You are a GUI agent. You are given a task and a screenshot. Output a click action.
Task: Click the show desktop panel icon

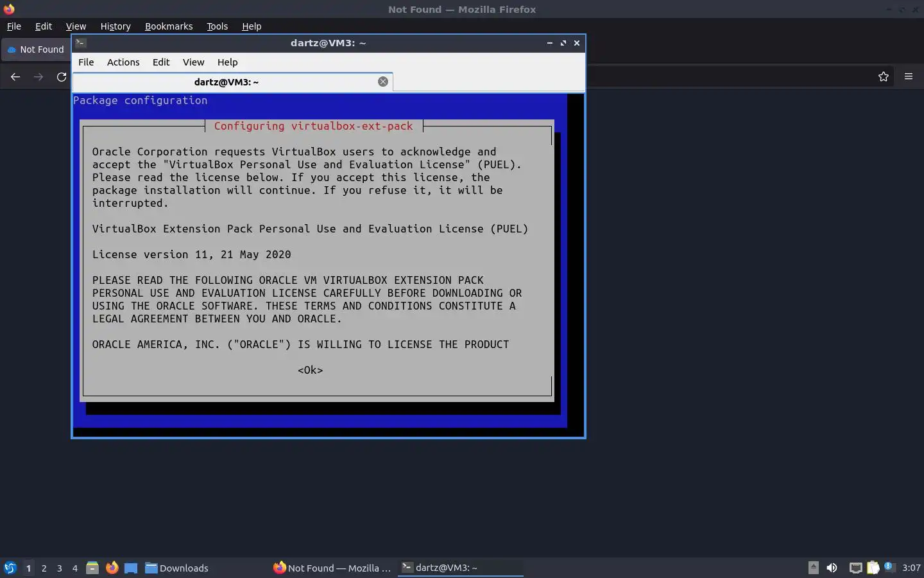(x=131, y=568)
